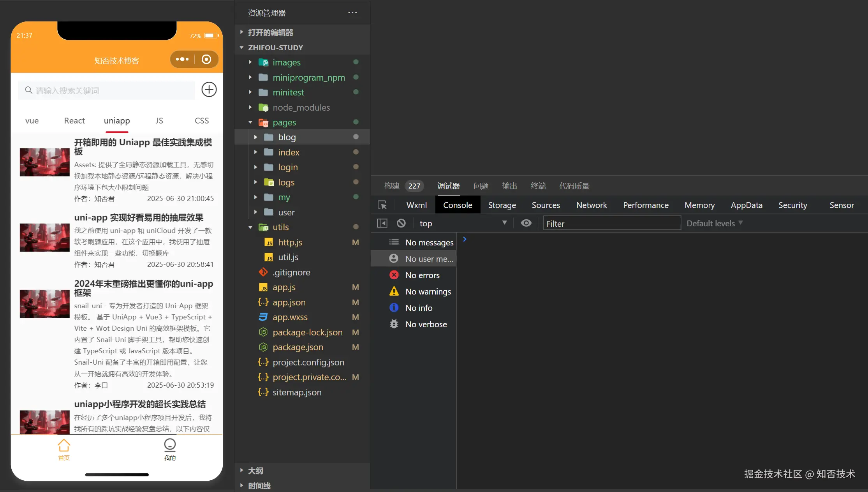Click the console Filter input field
The width and height of the screenshot is (868, 492).
click(x=611, y=223)
